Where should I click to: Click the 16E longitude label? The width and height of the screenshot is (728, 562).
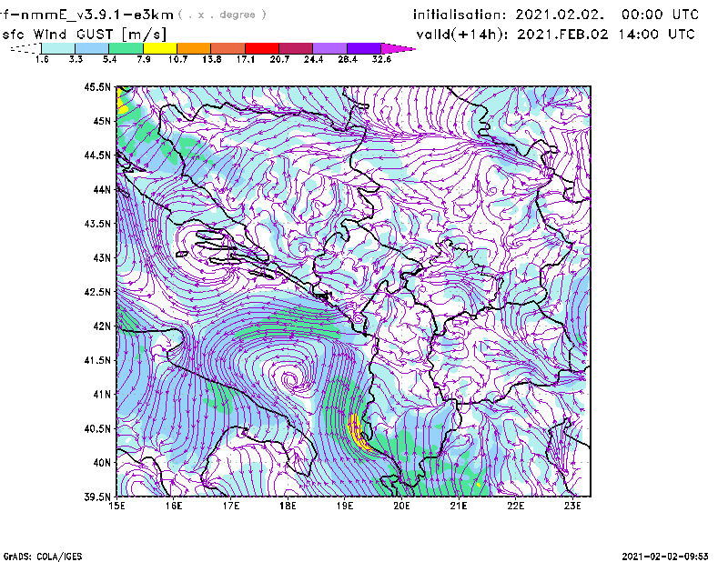pos(174,506)
